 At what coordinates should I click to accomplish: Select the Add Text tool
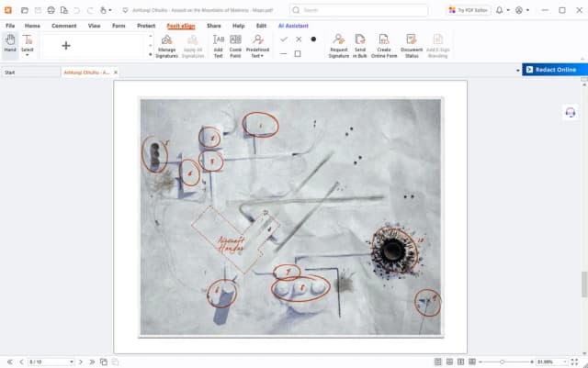coord(219,46)
